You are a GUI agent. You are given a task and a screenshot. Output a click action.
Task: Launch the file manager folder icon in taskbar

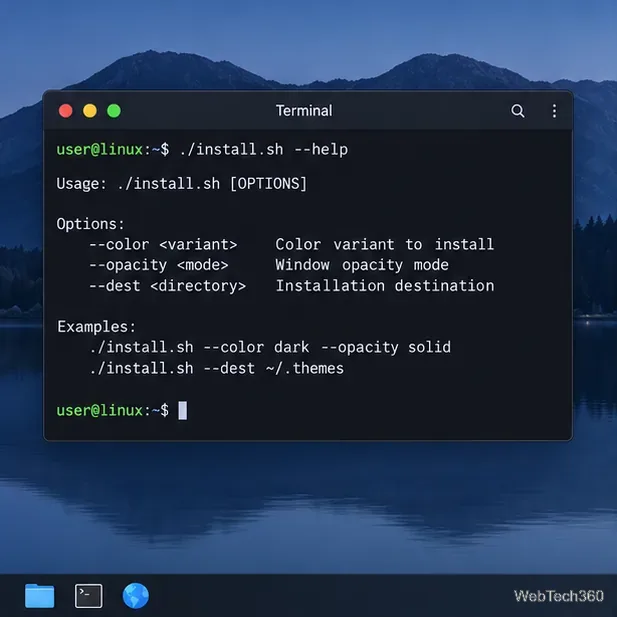[39, 596]
